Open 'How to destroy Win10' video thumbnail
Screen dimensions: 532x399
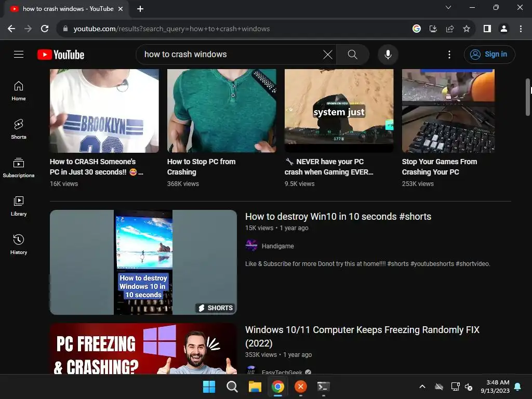[x=143, y=262]
